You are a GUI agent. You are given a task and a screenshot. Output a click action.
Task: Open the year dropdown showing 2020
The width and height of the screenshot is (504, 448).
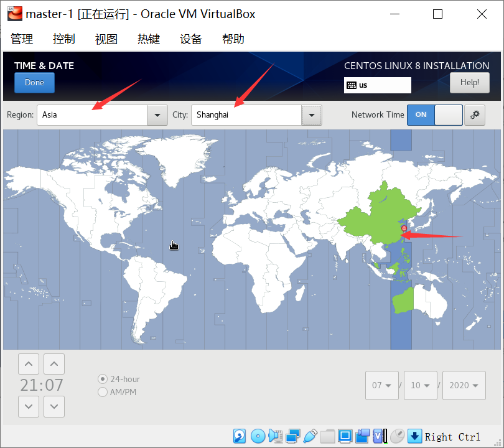click(464, 385)
